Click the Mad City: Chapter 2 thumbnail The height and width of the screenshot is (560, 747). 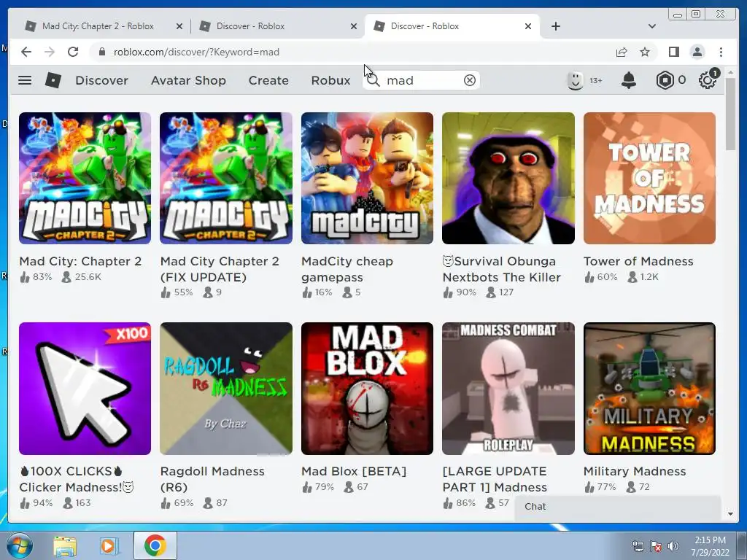[85, 178]
